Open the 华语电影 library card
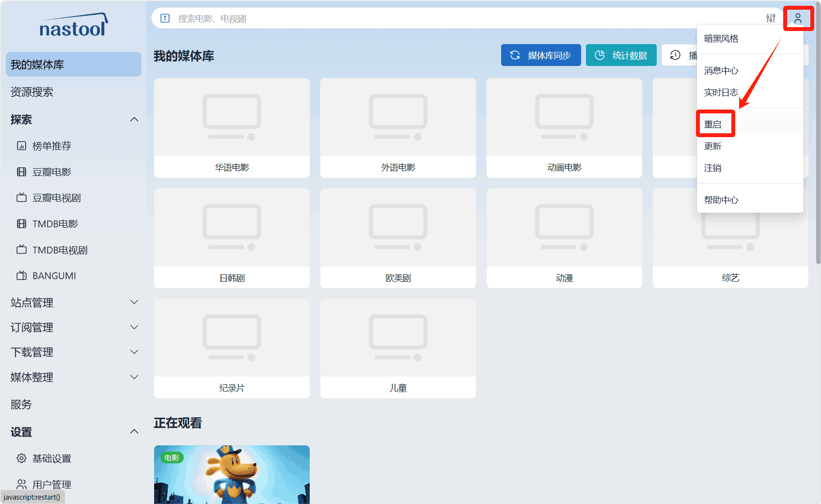The width and height of the screenshot is (821, 504). [x=232, y=128]
